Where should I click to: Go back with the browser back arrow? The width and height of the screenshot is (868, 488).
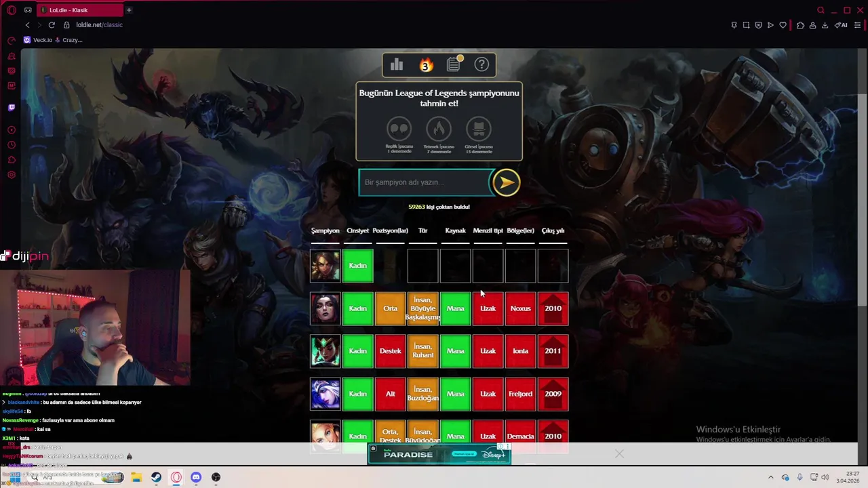point(27,25)
